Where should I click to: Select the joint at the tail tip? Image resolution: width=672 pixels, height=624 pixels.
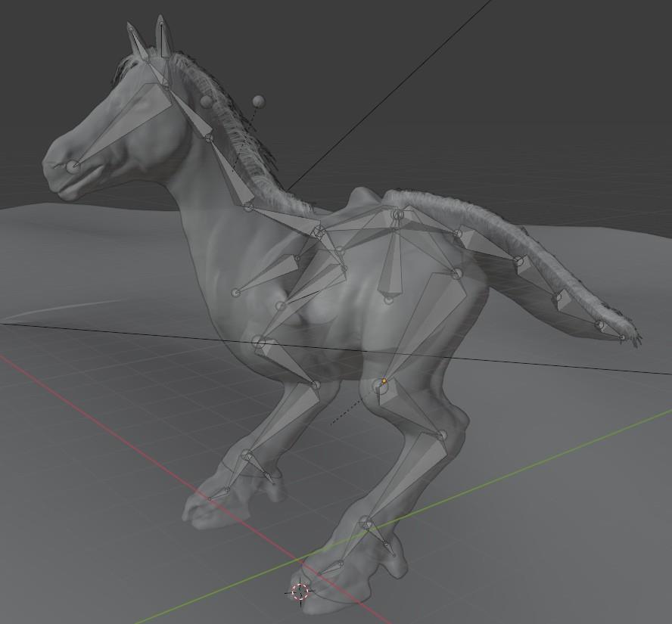coord(624,337)
